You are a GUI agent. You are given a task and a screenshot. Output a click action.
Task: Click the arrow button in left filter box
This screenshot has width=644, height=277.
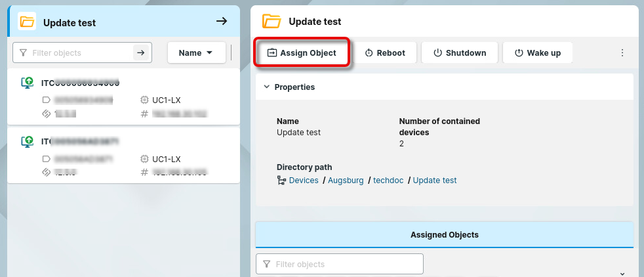pos(141,53)
